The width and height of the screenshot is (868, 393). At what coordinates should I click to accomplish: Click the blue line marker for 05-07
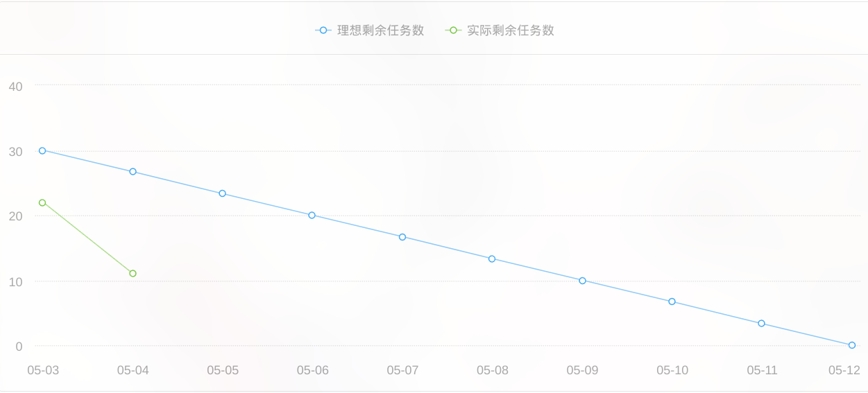[402, 237]
